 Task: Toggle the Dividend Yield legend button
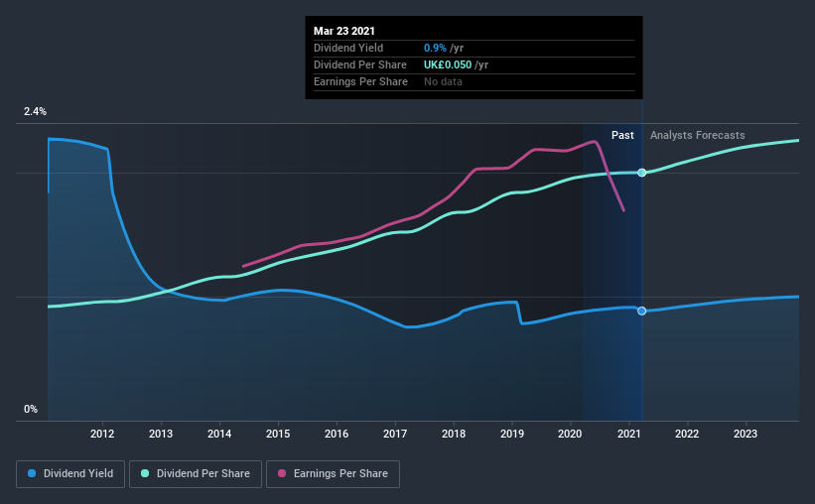(70, 474)
